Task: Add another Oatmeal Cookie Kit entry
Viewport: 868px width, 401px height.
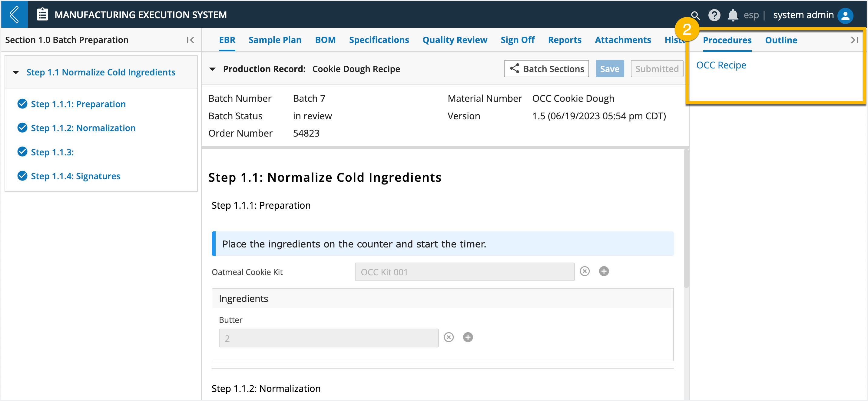Action: tap(604, 271)
